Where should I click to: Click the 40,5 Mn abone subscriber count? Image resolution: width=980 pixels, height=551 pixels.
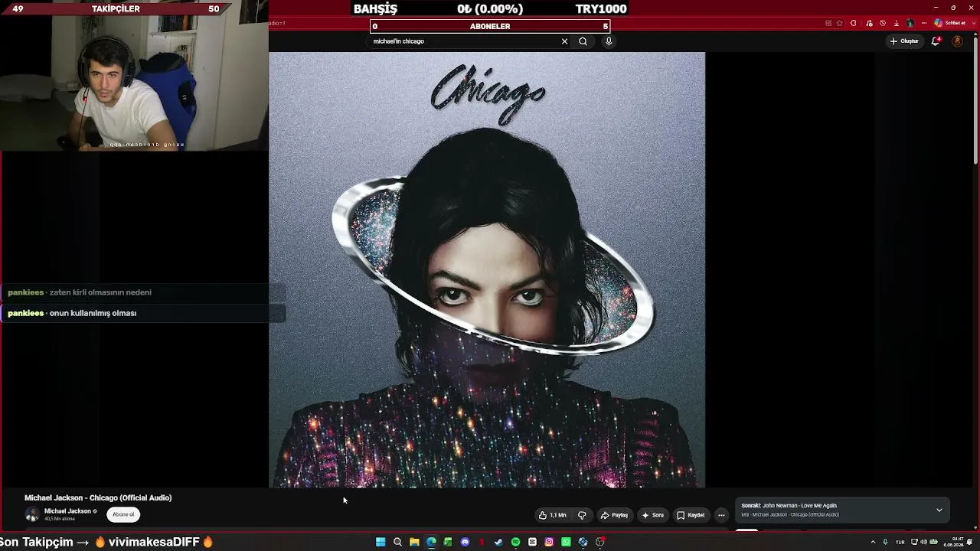60,519
